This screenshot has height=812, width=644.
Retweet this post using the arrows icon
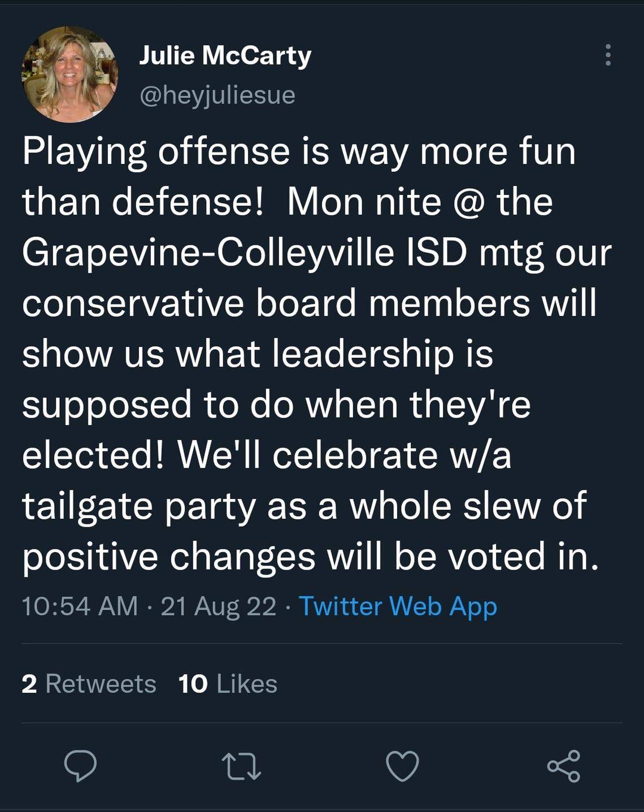click(241, 767)
